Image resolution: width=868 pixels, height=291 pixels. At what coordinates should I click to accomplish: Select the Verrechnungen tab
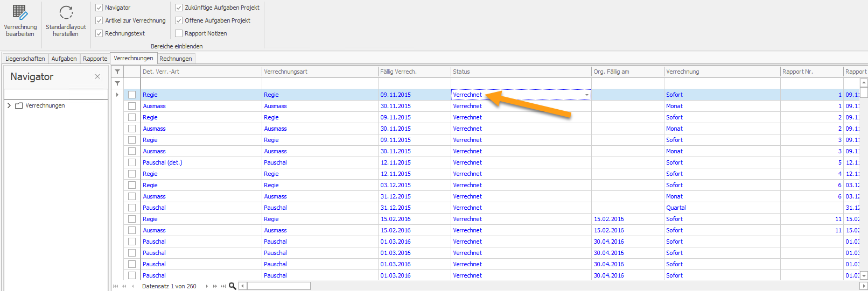coord(134,58)
